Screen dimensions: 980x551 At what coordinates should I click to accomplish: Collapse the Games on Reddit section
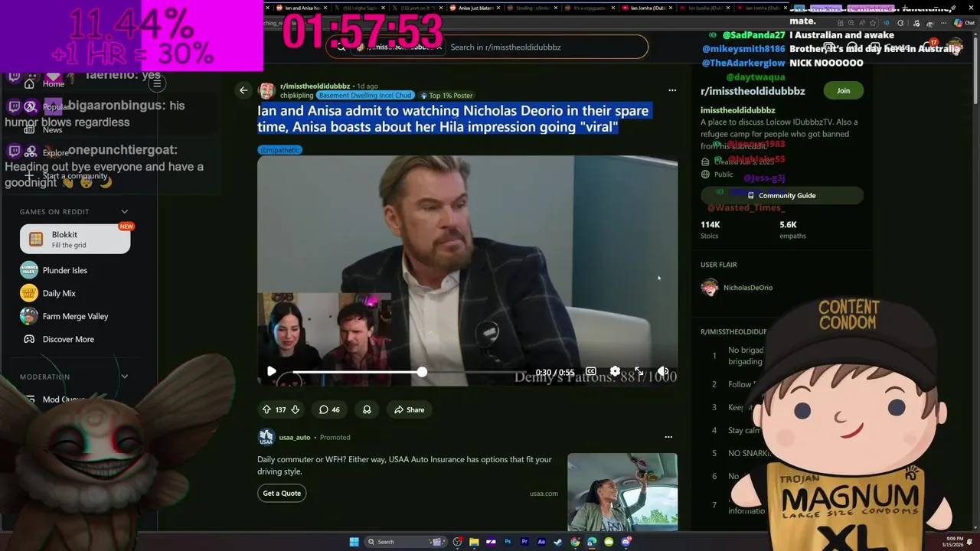coord(125,211)
